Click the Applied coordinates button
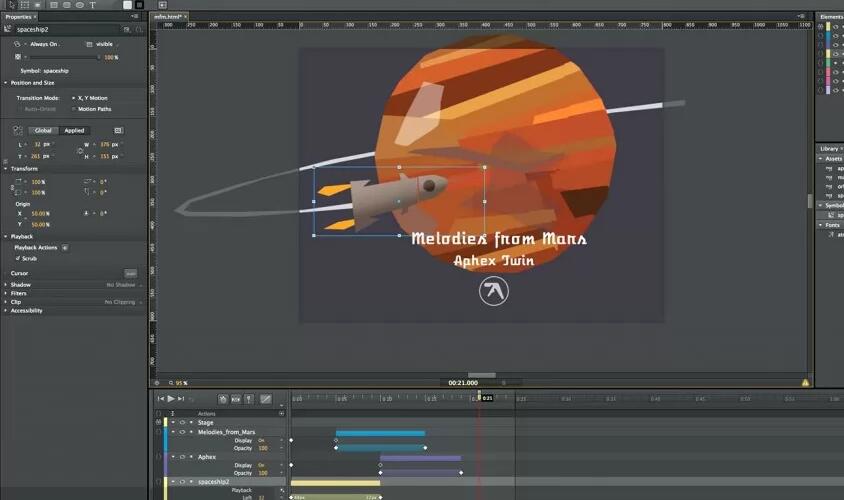 (x=74, y=130)
